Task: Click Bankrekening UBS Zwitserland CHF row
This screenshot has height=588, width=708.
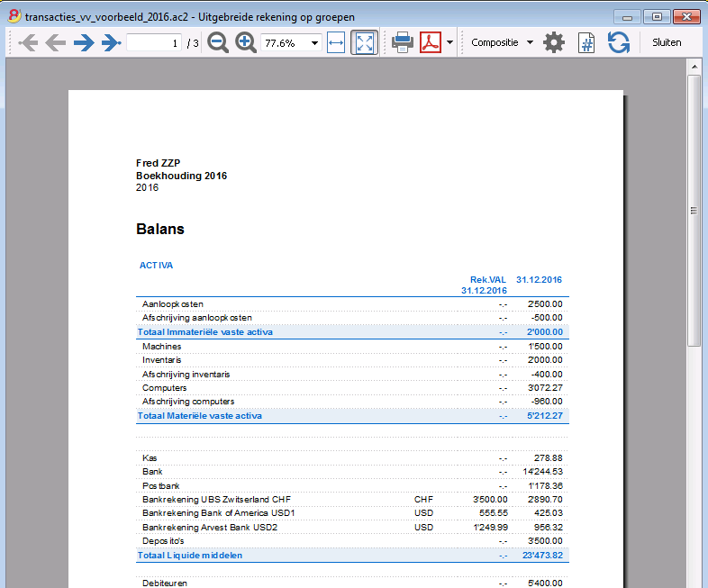Action: click(x=352, y=500)
